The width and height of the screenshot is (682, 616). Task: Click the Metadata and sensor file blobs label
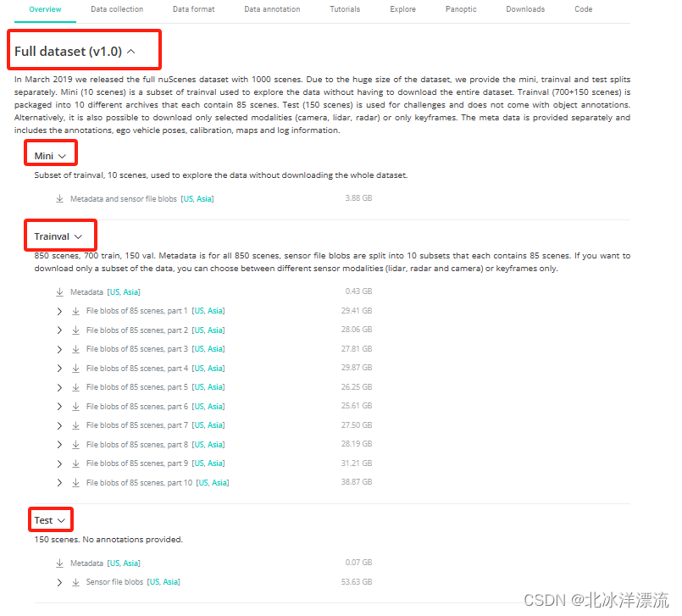124,199
